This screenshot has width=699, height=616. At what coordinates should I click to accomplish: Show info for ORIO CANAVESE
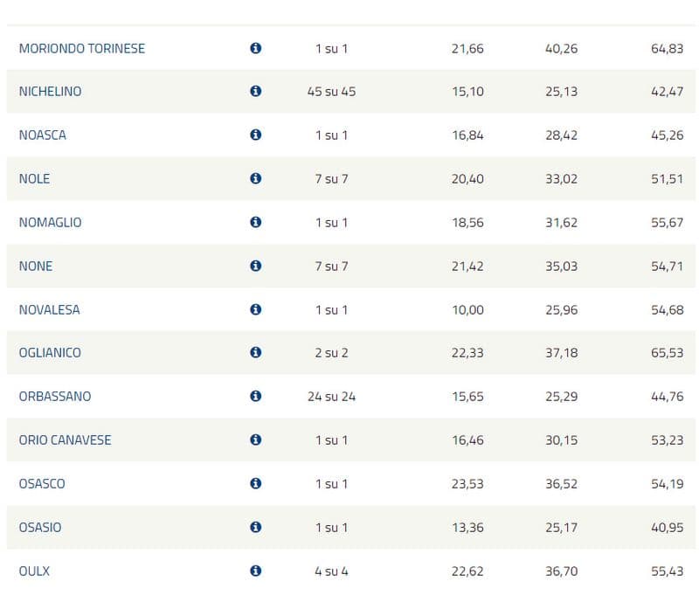point(255,440)
